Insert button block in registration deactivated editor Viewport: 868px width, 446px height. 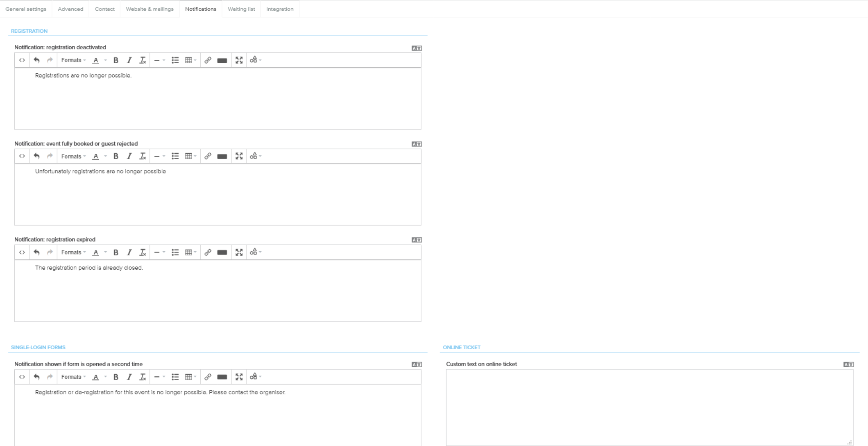pos(222,60)
